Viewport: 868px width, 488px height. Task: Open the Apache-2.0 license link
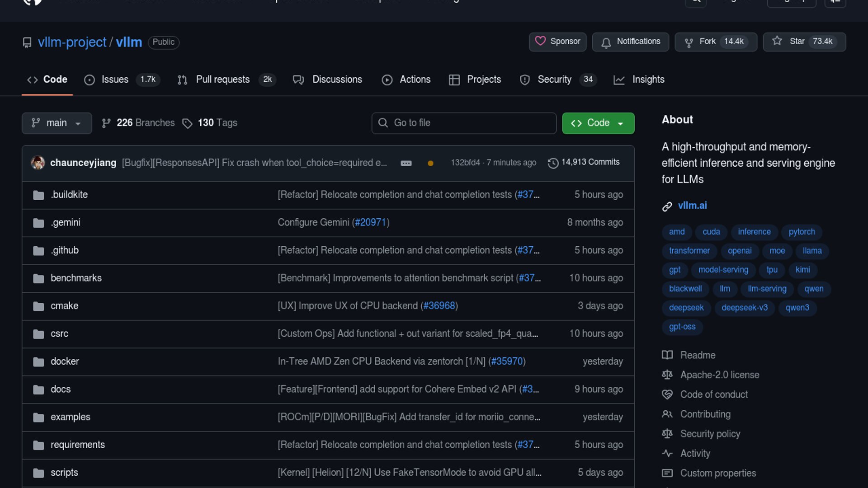[719, 375]
